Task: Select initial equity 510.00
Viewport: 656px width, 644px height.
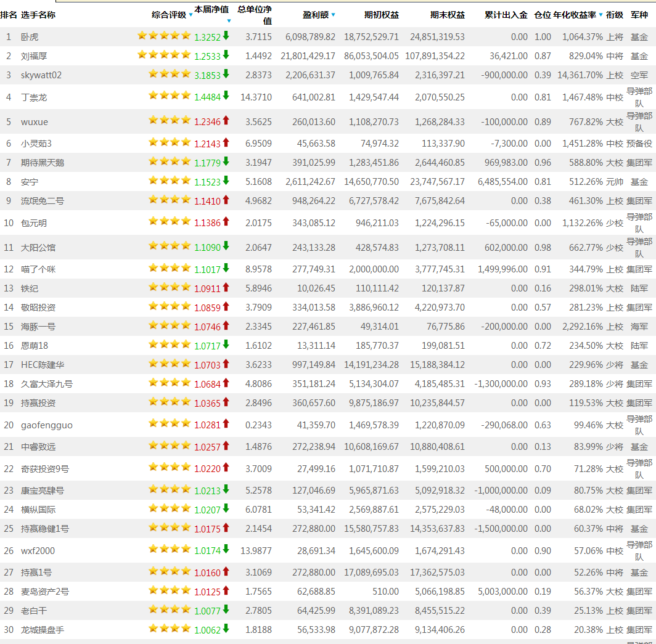Action: 385,592
